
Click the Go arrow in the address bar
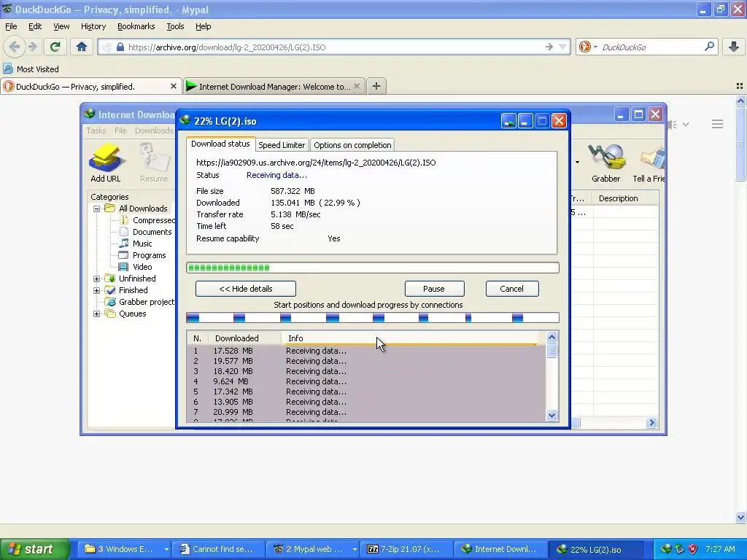549,47
